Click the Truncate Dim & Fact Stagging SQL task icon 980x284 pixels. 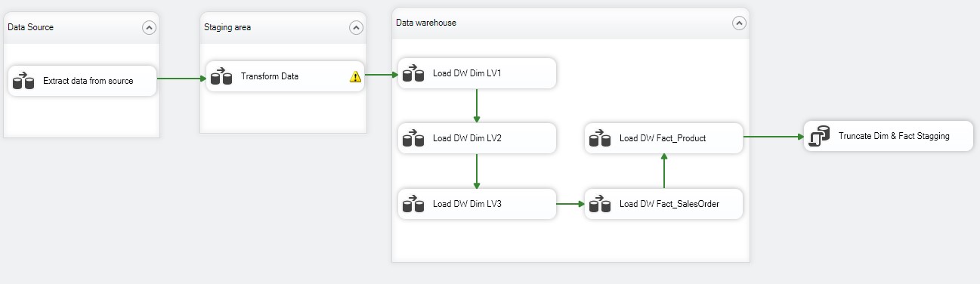point(820,136)
